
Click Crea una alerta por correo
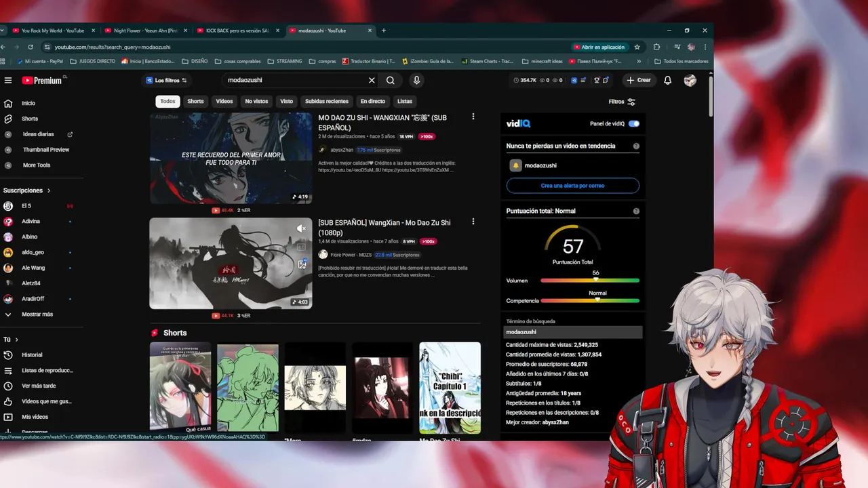[572, 186]
